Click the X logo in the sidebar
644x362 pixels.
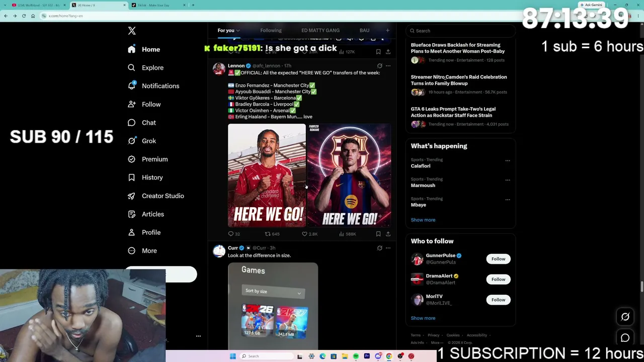coord(132,31)
